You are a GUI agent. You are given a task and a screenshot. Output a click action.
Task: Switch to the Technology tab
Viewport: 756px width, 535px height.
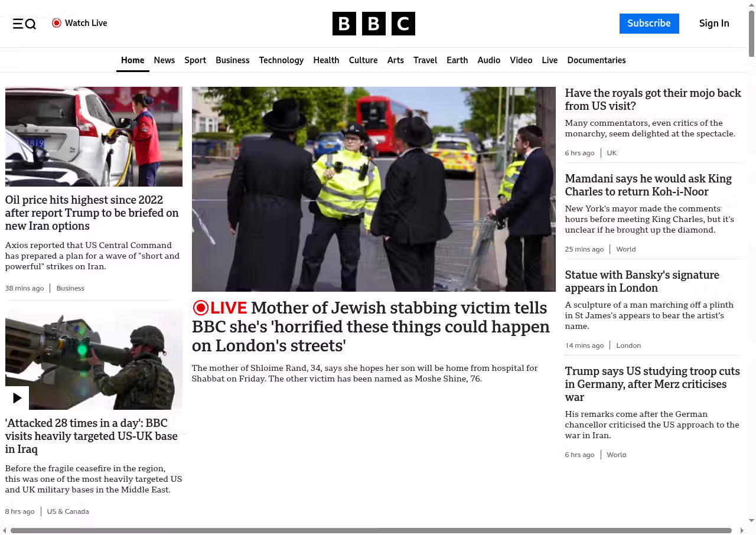281,60
